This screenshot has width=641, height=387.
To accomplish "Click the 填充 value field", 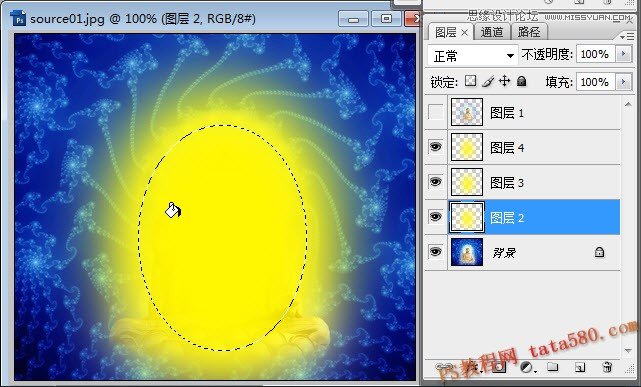I will [595, 82].
